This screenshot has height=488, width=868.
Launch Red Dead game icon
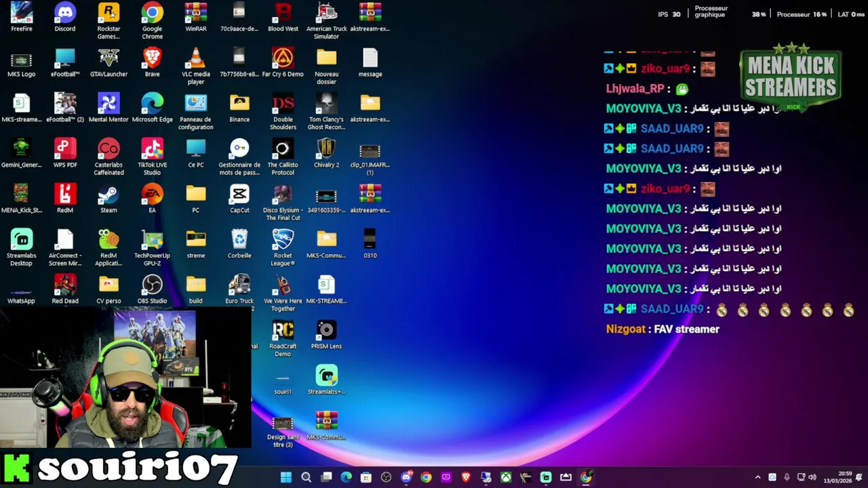point(65,289)
